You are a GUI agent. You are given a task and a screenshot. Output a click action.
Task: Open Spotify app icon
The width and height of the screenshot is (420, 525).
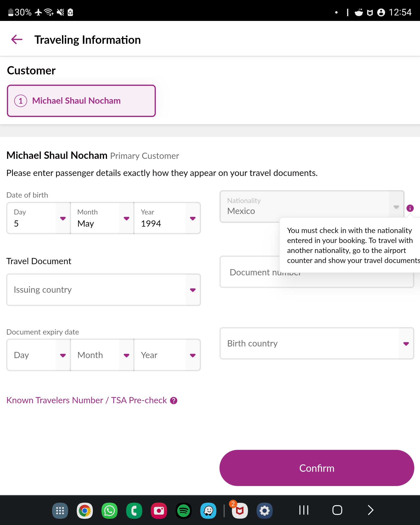point(183,510)
